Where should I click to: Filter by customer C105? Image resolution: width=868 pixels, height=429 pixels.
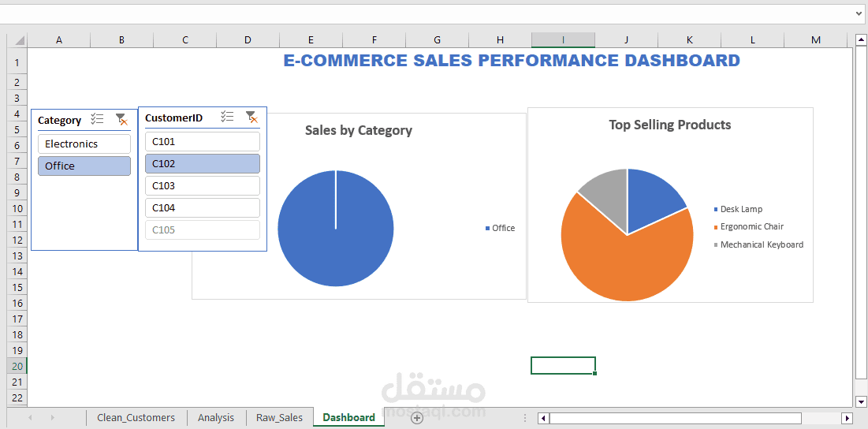point(203,230)
